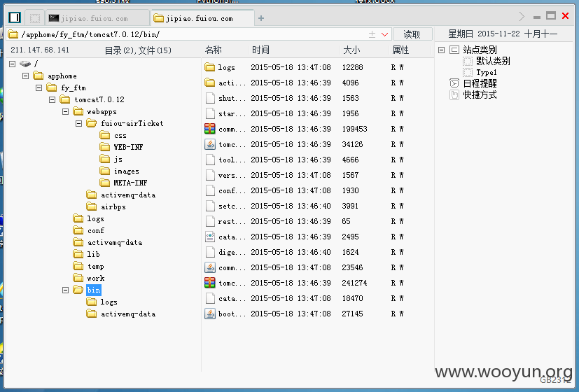The image size is (579, 392).
Task: Click the file icon of dige... row
Action: click(210, 252)
